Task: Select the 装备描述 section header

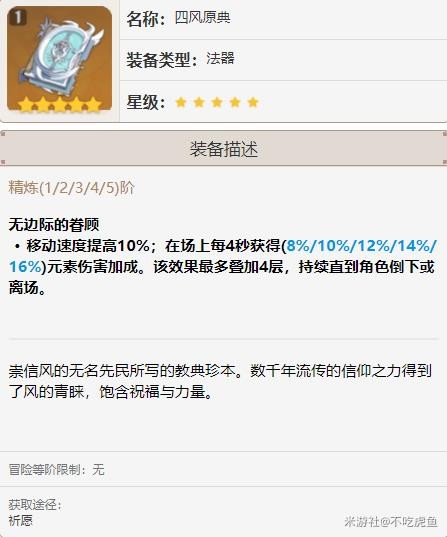Action: pyautogui.click(x=223, y=148)
